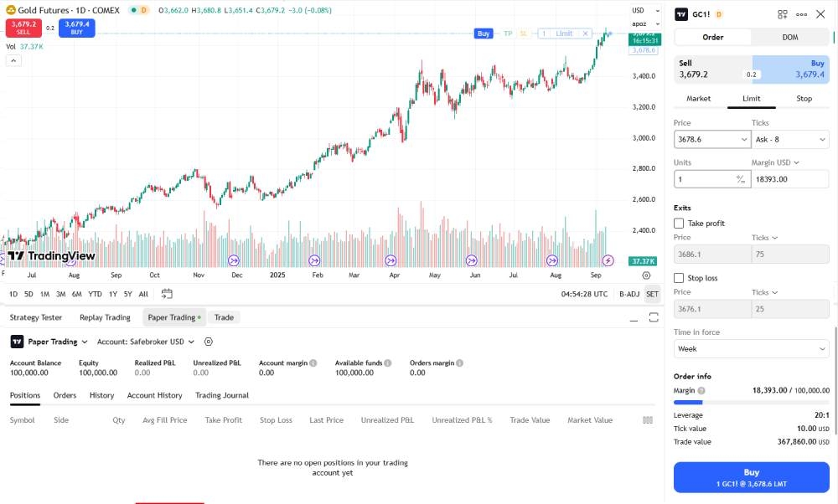The height and width of the screenshot is (504, 838).
Task: Toggle the B-ADJ back-adjustment option
Action: click(628, 294)
